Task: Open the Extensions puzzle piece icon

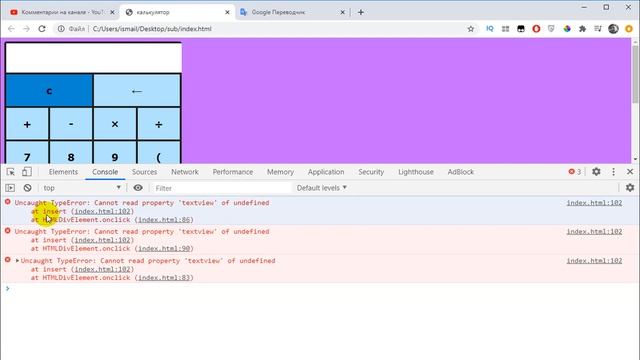Action: (x=582, y=29)
